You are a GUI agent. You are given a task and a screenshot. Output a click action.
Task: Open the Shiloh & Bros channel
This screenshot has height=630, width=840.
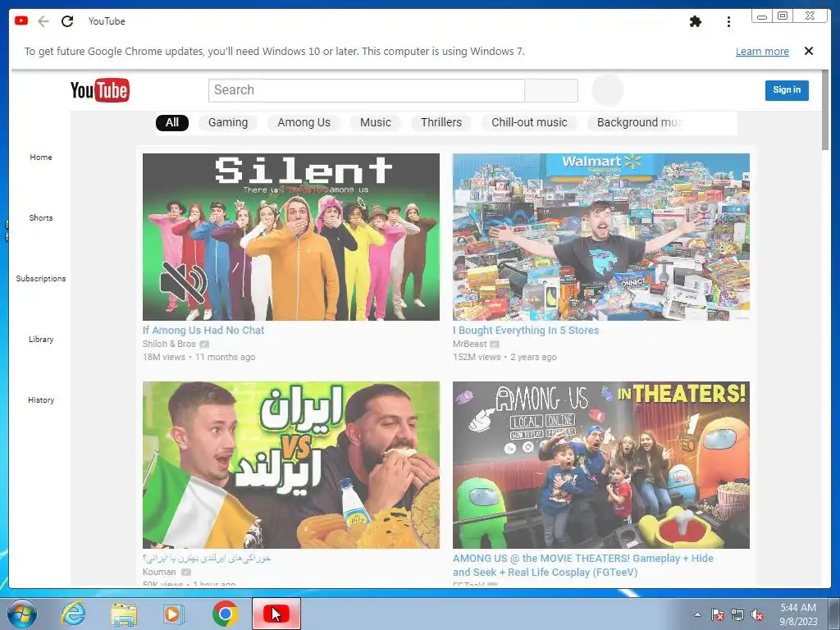169,344
